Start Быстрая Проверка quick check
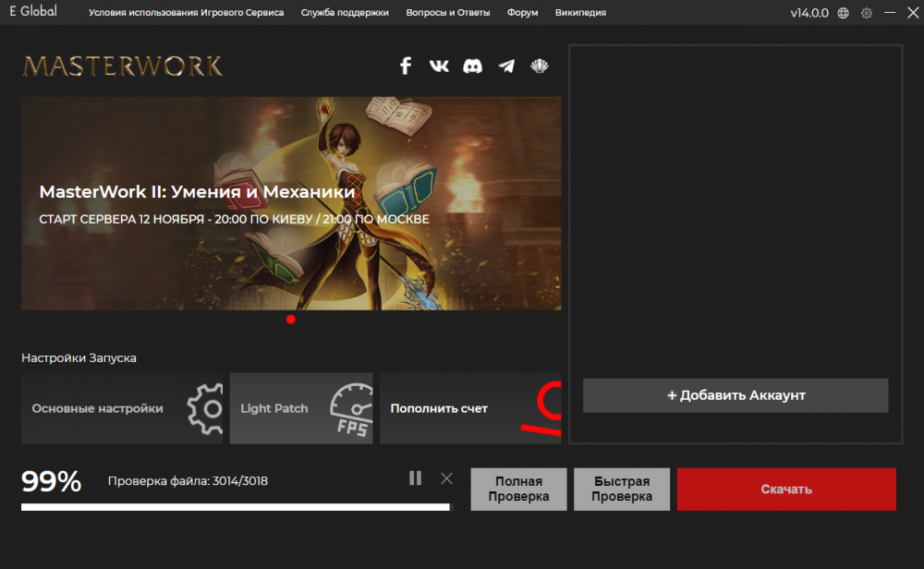This screenshot has height=569, width=924. (621, 490)
